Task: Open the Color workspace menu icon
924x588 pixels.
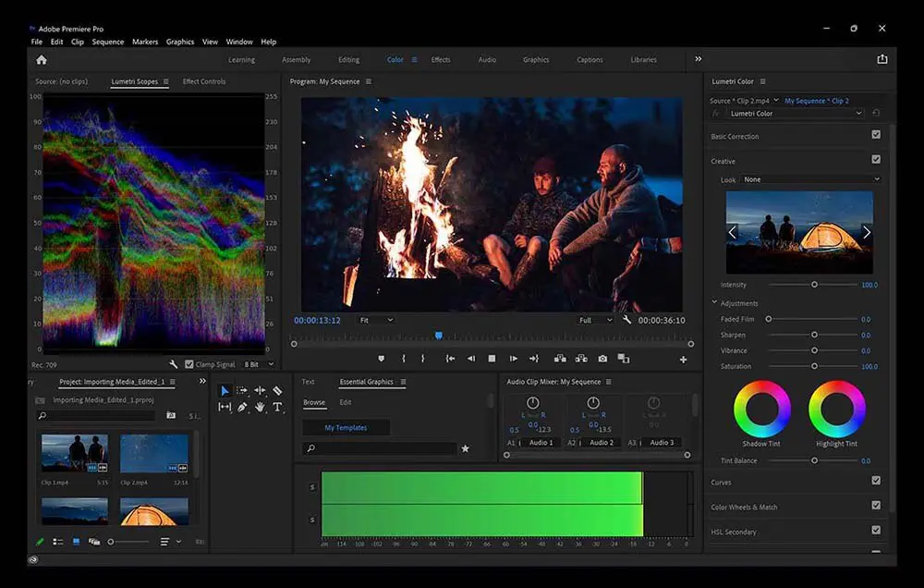Action: point(414,59)
